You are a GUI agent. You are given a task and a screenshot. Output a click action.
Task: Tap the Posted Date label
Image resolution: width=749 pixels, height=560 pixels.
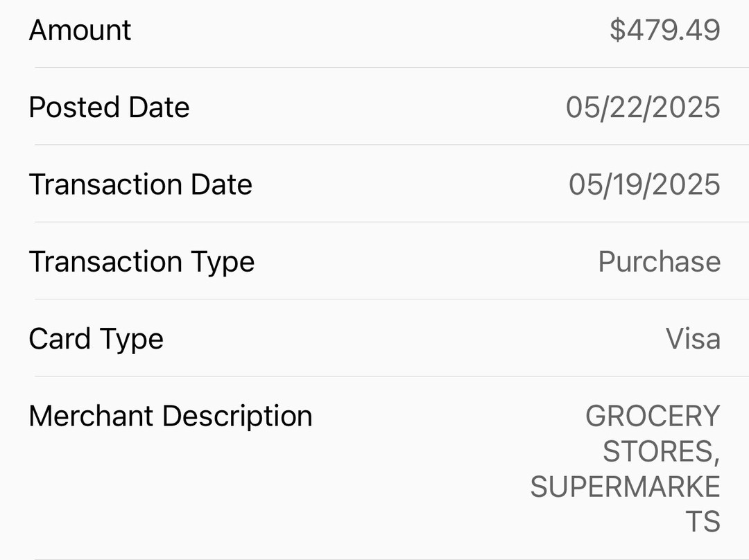point(109,107)
